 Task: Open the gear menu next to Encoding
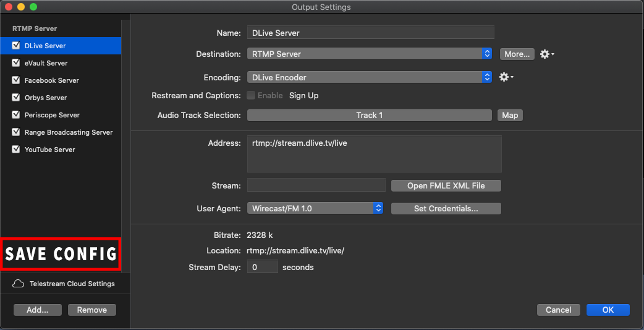pos(506,77)
